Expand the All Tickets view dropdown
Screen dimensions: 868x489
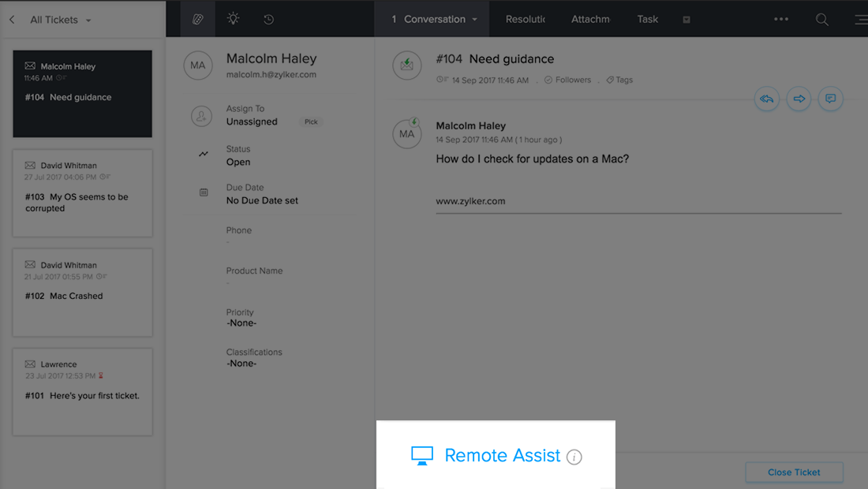coord(88,21)
